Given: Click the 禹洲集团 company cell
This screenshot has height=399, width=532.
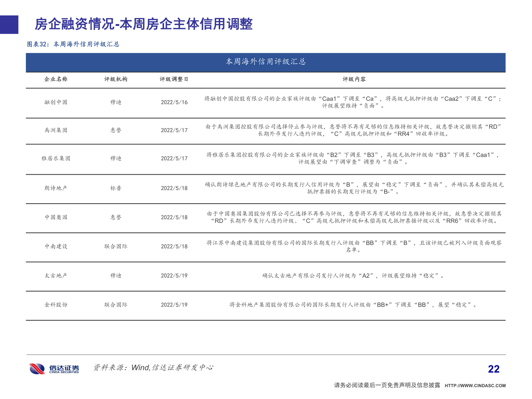Looking at the screenshot, I should tap(56, 130).
